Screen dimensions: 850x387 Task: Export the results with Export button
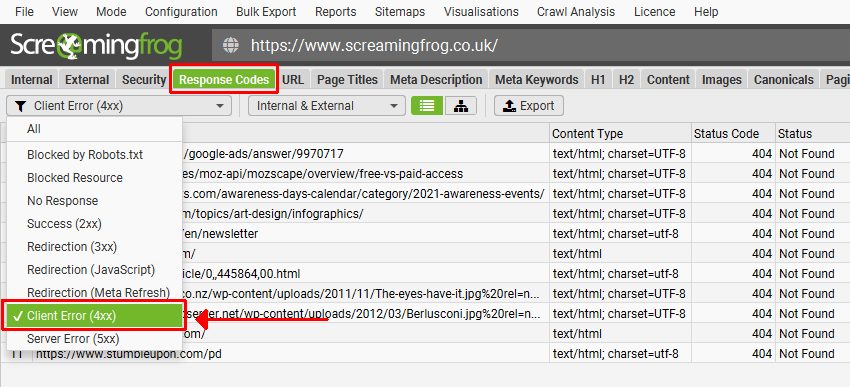tap(529, 106)
